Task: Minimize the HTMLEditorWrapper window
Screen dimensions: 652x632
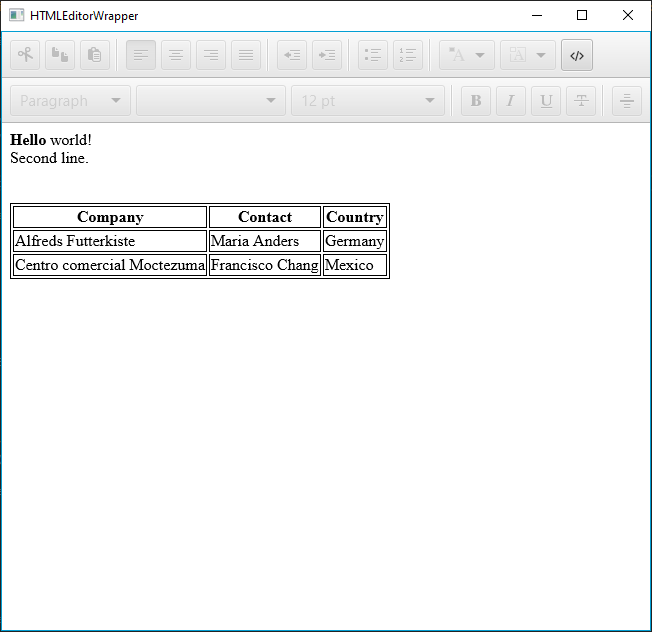Action: (x=537, y=15)
